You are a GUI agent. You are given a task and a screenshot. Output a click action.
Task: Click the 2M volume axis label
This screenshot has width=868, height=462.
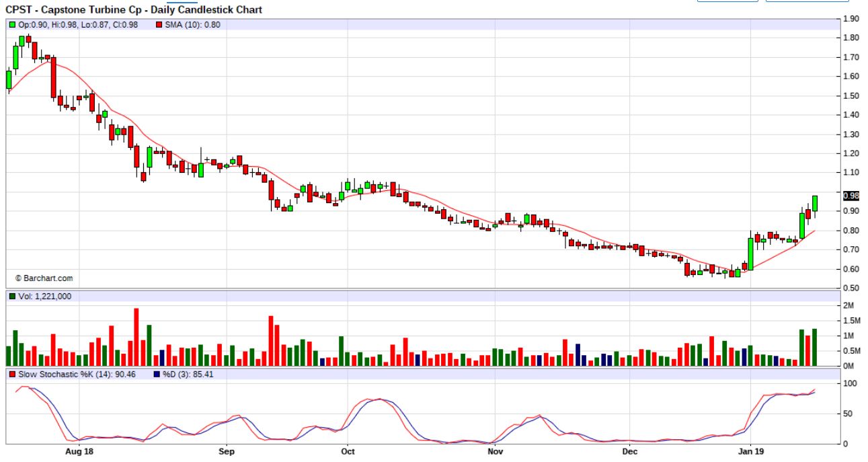(x=849, y=305)
